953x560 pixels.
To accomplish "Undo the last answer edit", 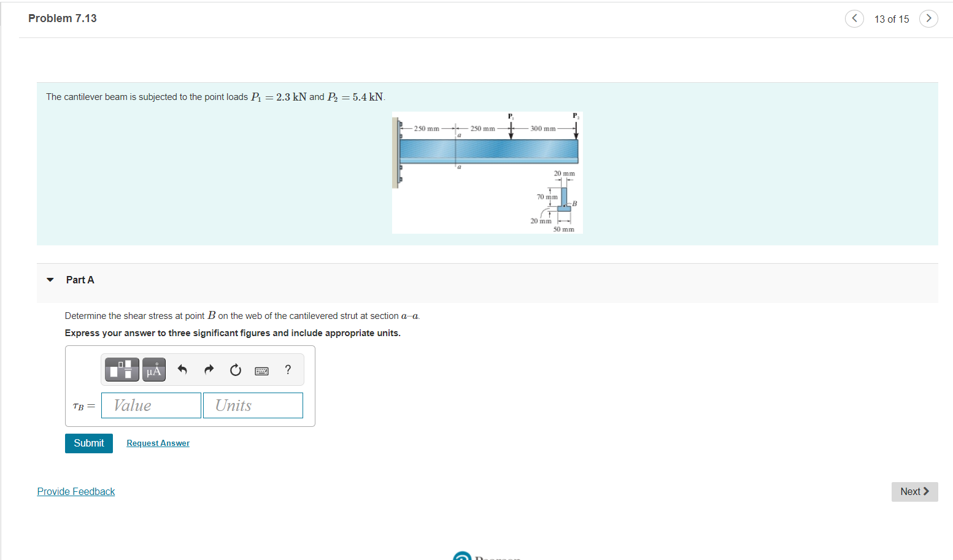I will (x=182, y=369).
